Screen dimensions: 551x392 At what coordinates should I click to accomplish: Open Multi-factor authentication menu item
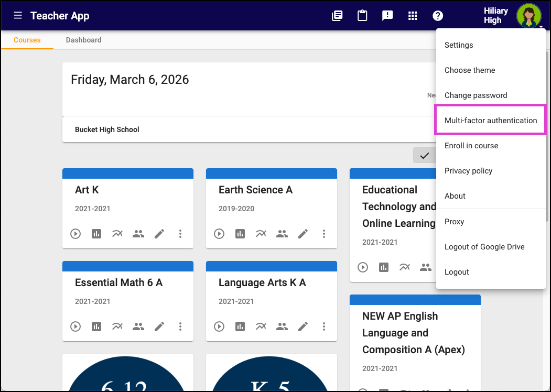tap(491, 121)
